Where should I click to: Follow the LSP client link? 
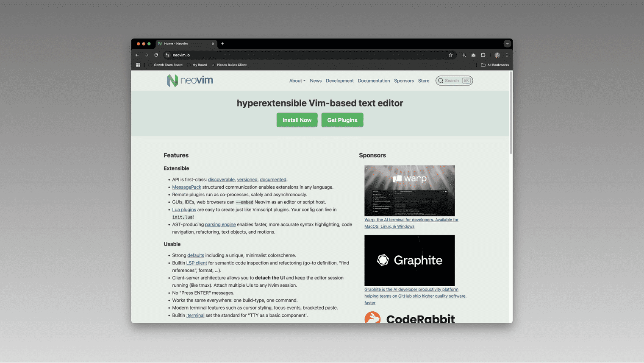coord(197,263)
